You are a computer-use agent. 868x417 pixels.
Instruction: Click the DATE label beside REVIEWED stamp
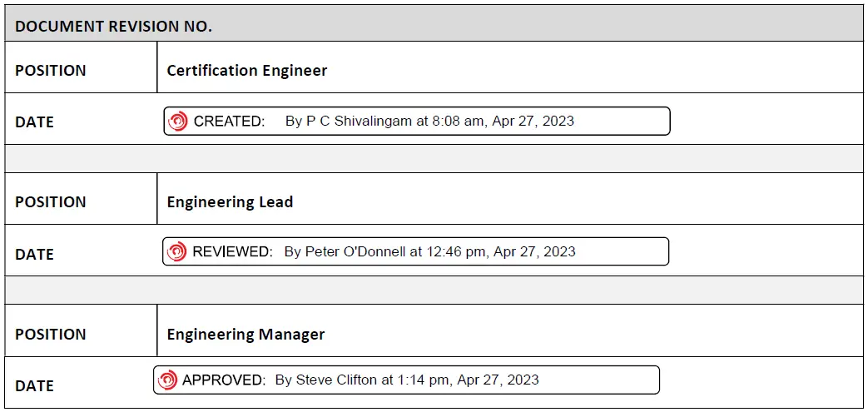[34, 255]
